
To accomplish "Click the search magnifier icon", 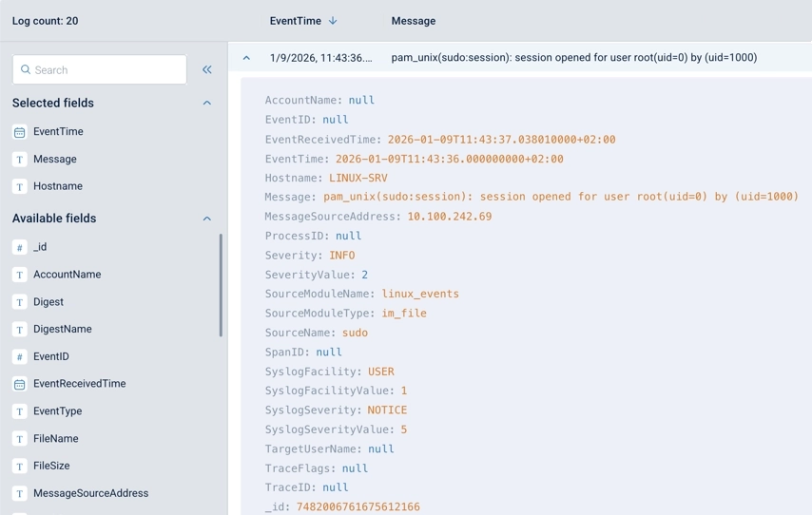I will pyautogui.click(x=26, y=69).
